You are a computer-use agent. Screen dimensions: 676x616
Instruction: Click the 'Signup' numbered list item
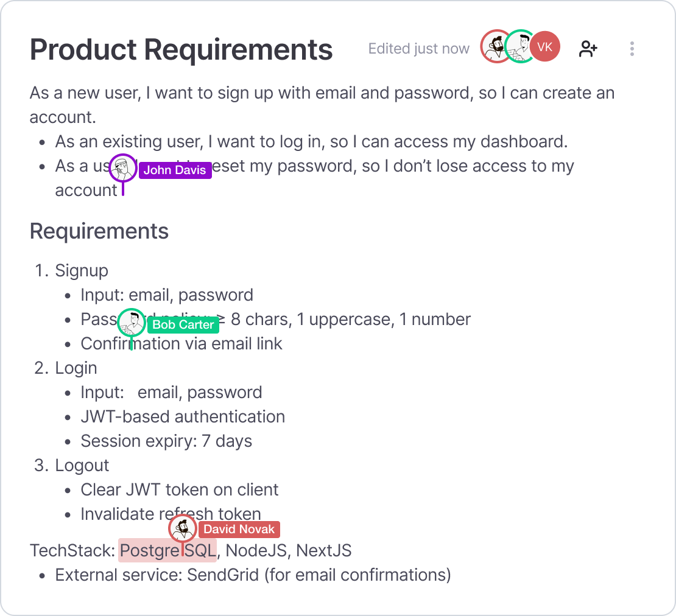(82, 271)
